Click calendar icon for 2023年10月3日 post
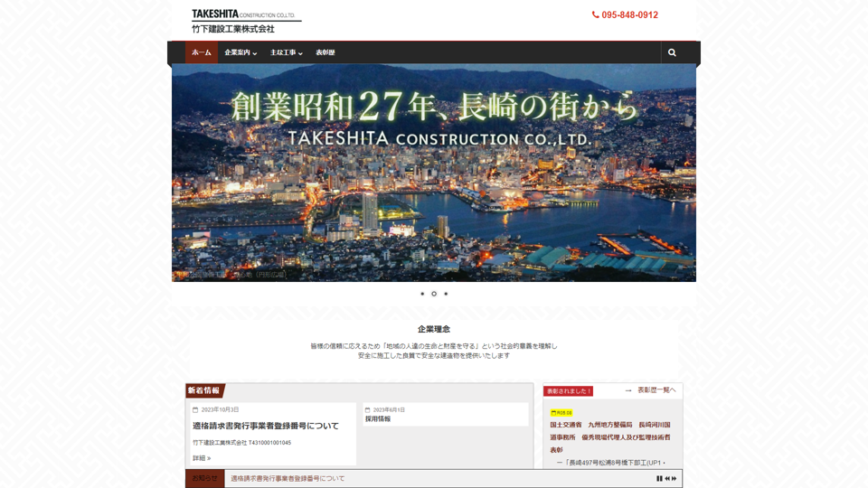This screenshot has width=868, height=488. pyautogui.click(x=195, y=410)
